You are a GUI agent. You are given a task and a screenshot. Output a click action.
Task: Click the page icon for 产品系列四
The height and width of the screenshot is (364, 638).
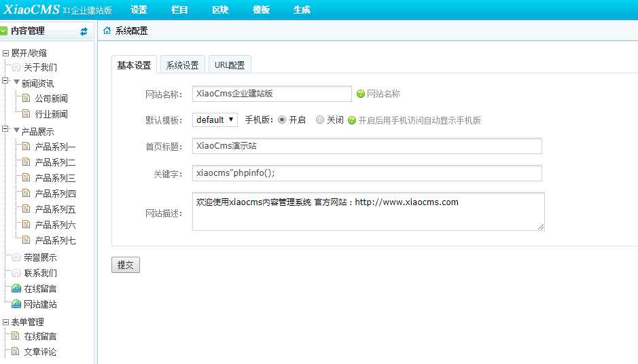pyautogui.click(x=26, y=193)
